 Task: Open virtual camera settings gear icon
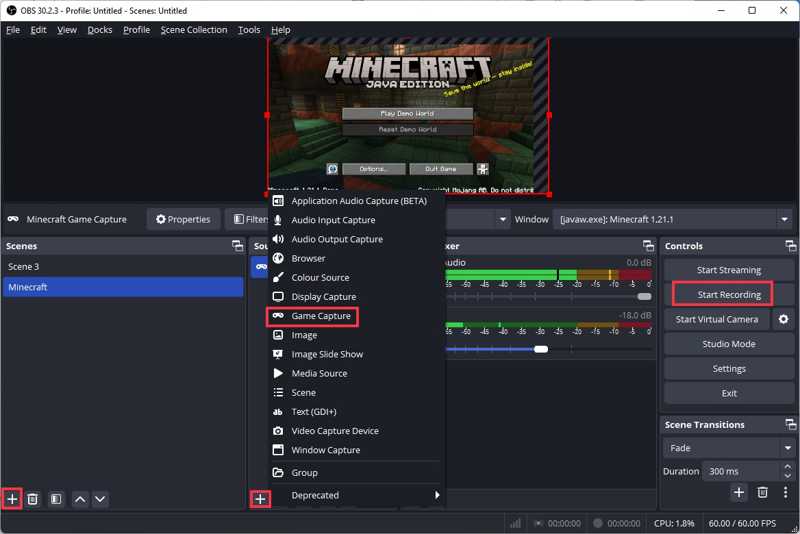784,319
